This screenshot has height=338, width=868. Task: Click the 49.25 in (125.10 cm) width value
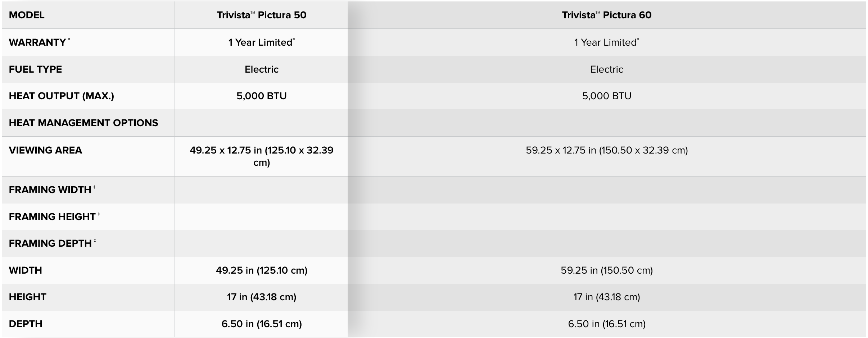261,270
